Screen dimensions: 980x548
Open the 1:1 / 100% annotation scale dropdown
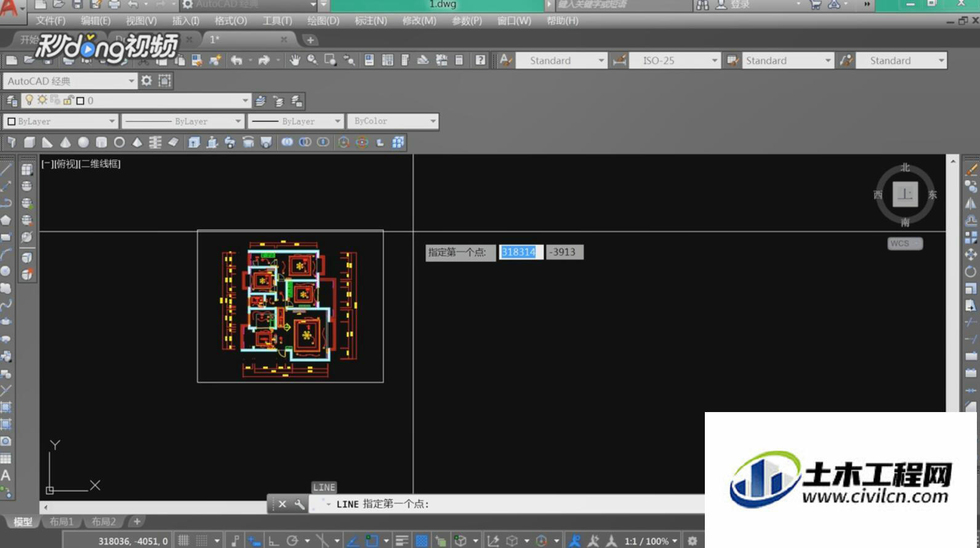coord(651,541)
